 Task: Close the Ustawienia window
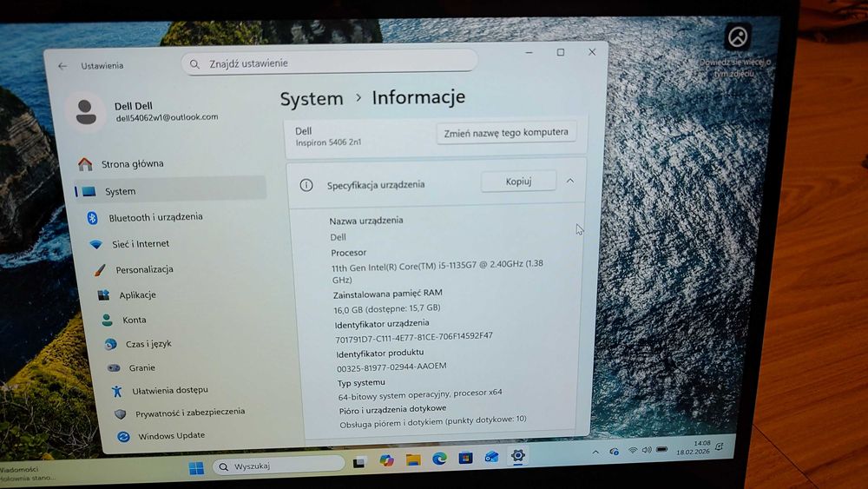592,51
